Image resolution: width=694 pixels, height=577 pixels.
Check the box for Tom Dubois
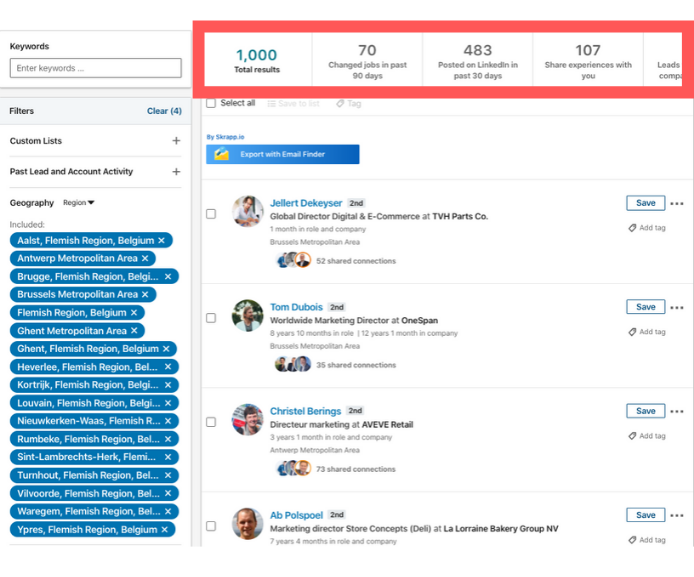pyautogui.click(x=211, y=318)
